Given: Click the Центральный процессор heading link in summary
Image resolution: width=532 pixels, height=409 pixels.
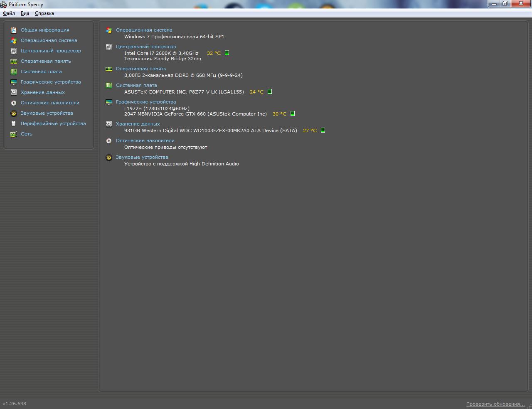Looking at the screenshot, I should 146,47.
